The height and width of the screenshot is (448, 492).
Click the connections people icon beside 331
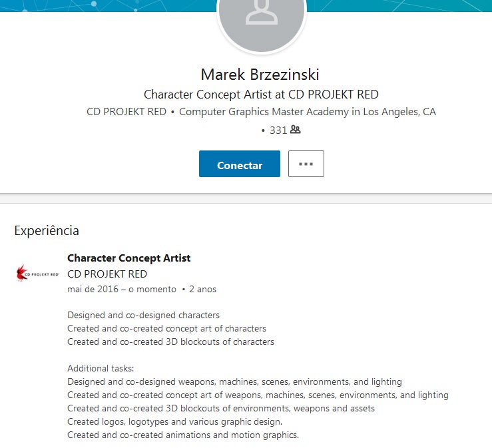(295, 130)
